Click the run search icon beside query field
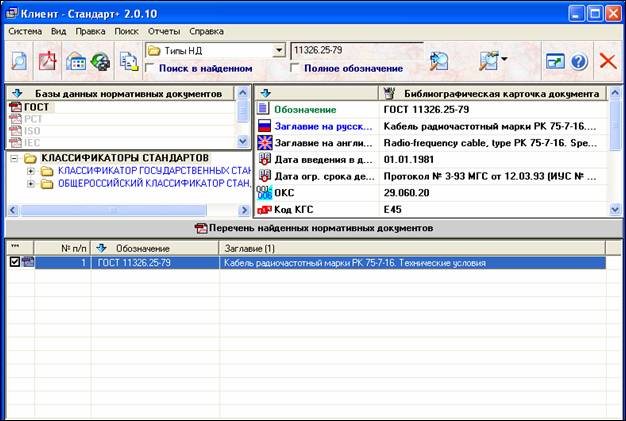Viewport: 626px width, 421px height. pos(439,61)
